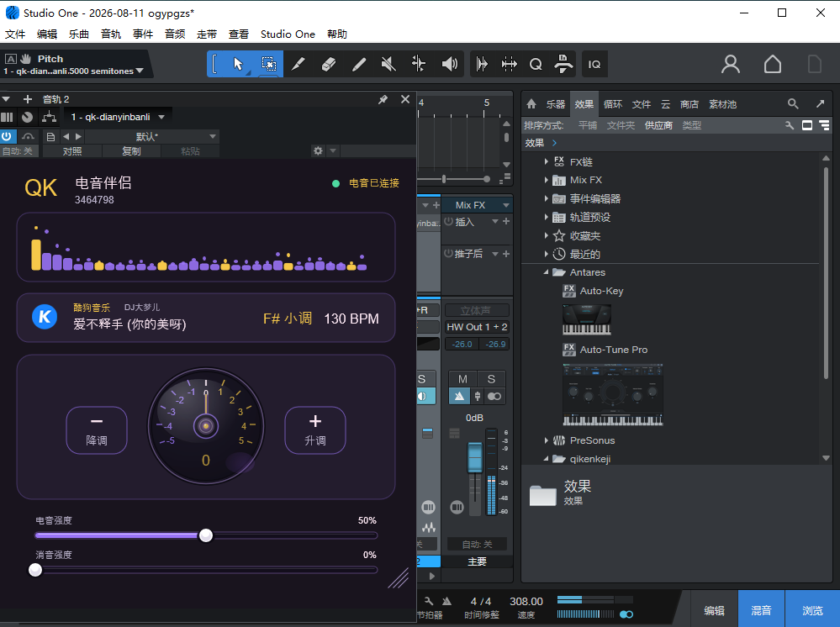Open the 混音 mix view
The height and width of the screenshot is (627, 840).
coord(761,609)
